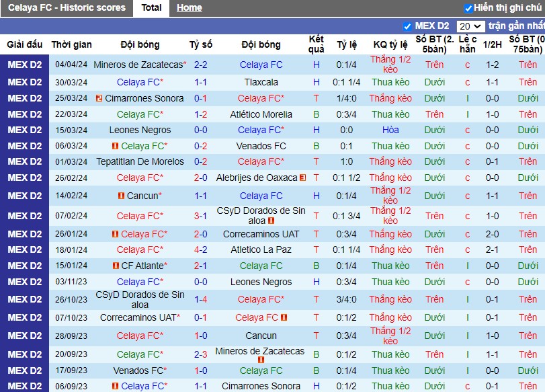
Task: Click the Tỷ số column header
Action: (x=200, y=44)
